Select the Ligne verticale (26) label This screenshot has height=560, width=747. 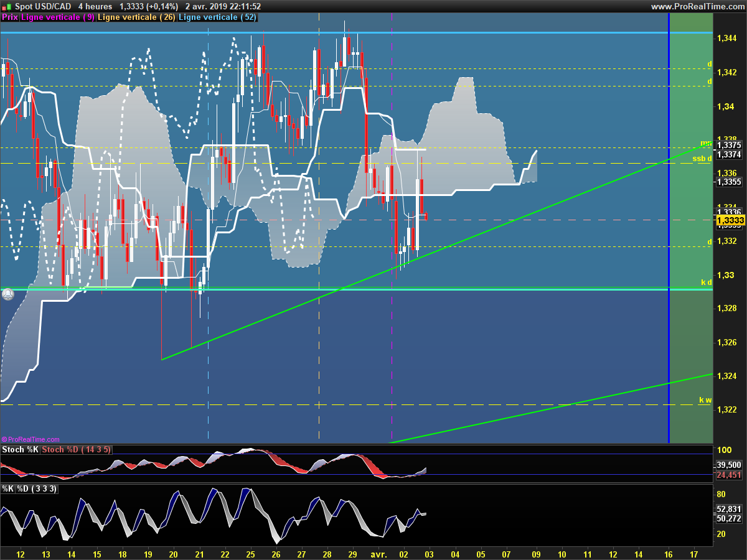(x=137, y=17)
